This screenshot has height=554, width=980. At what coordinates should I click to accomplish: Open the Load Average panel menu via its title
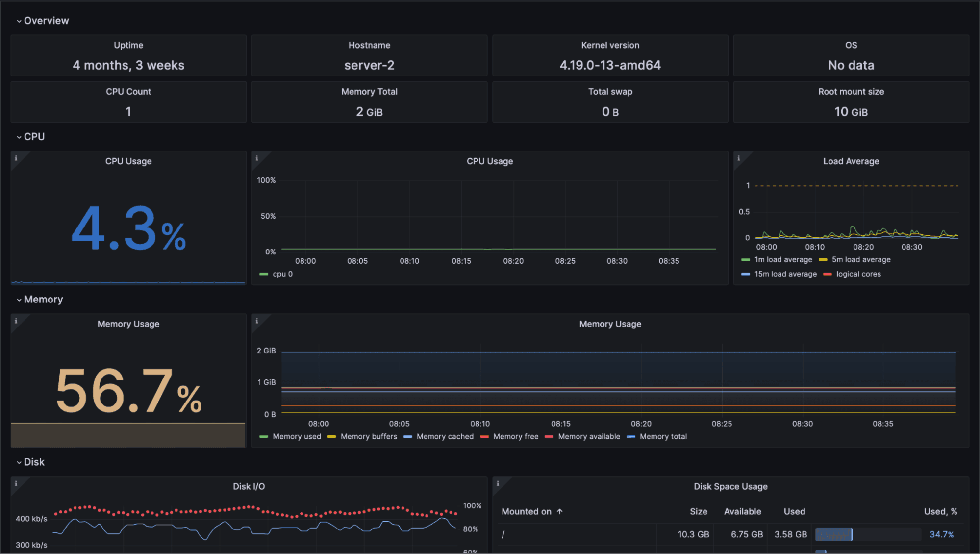(x=851, y=161)
